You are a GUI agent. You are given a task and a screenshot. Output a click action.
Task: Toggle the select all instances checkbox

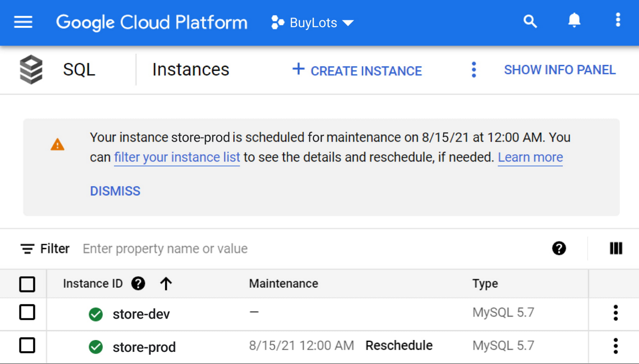click(27, 284)
